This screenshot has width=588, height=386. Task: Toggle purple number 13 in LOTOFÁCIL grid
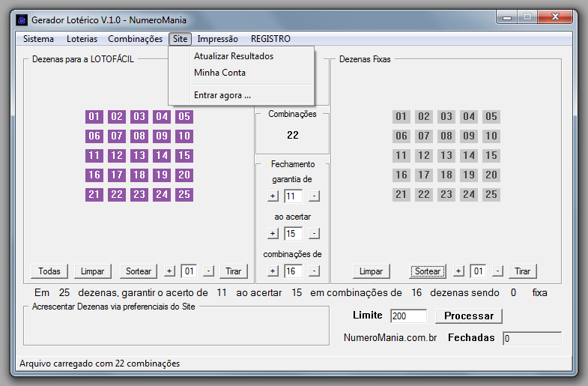[139, 155]
